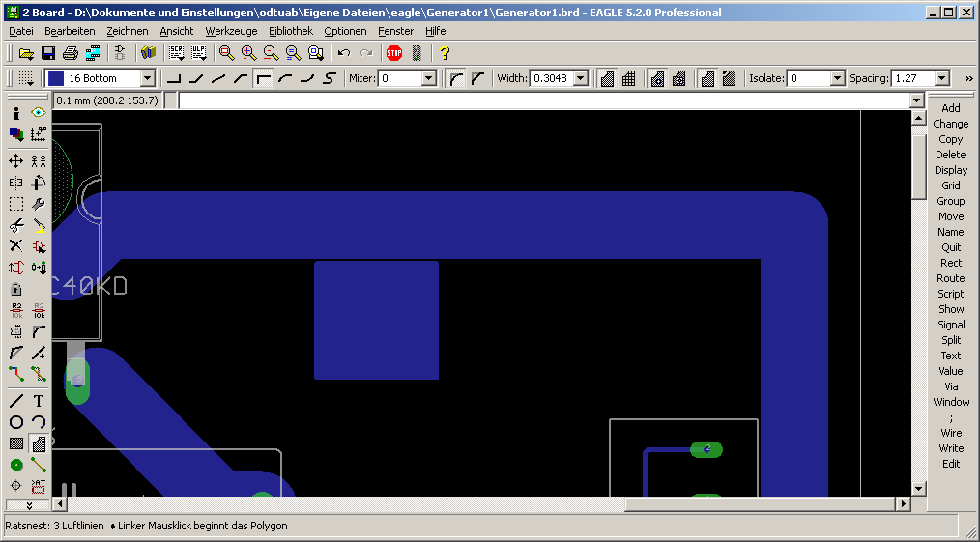
Task: Select straight diagonal wire bend style
Action: pos(218,78)
